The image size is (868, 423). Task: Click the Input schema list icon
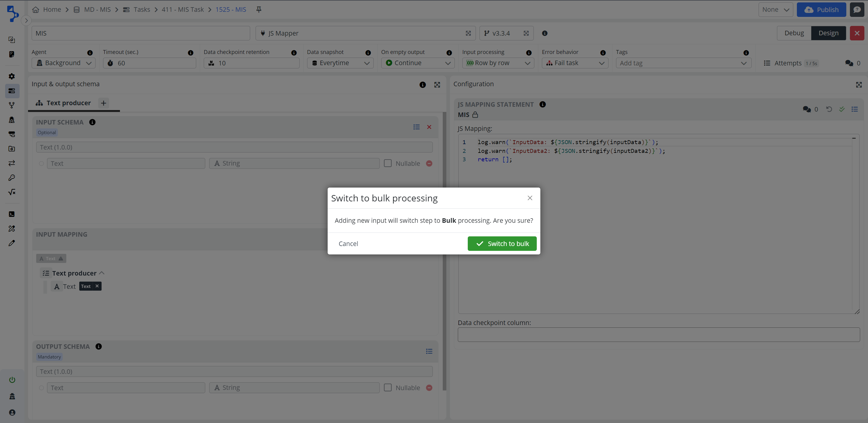coord(417,127)
